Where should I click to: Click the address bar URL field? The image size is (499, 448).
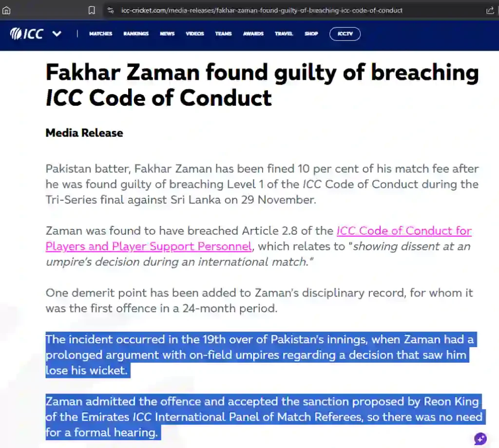(262, 10)
